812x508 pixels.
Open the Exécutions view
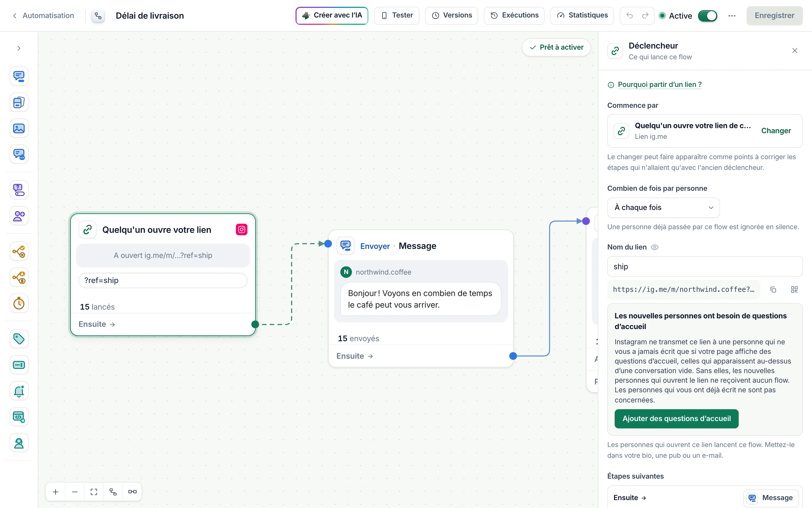(x=514, y=16)
